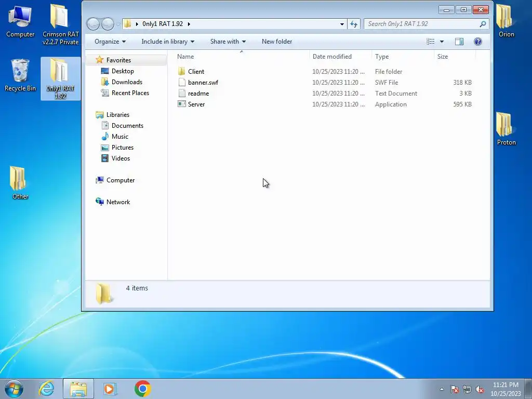Open the Organize dropdown menu
Screen dimensions: 532x399
click(110, 42)
